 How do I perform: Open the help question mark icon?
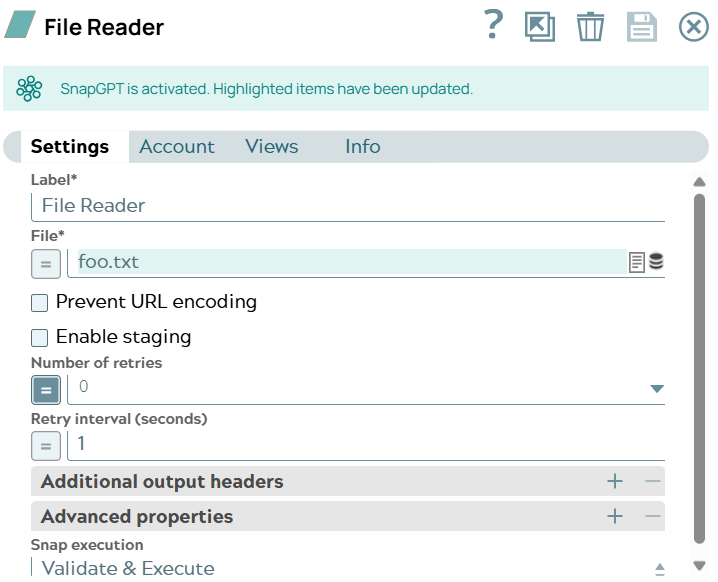492,25
